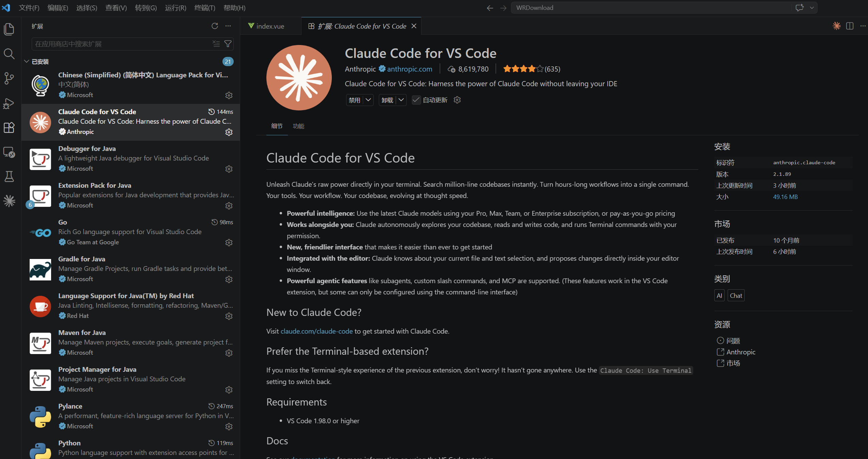Screen dimensions: 868x459
Task: Open the chat icon in title bar
Action: pyautogui.click(x=800, y=8)
